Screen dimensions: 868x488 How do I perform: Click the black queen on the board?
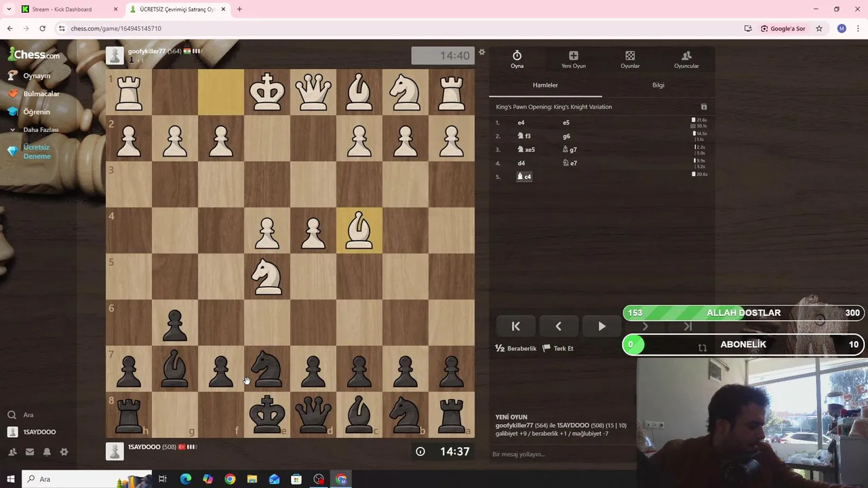coord(313,415)
